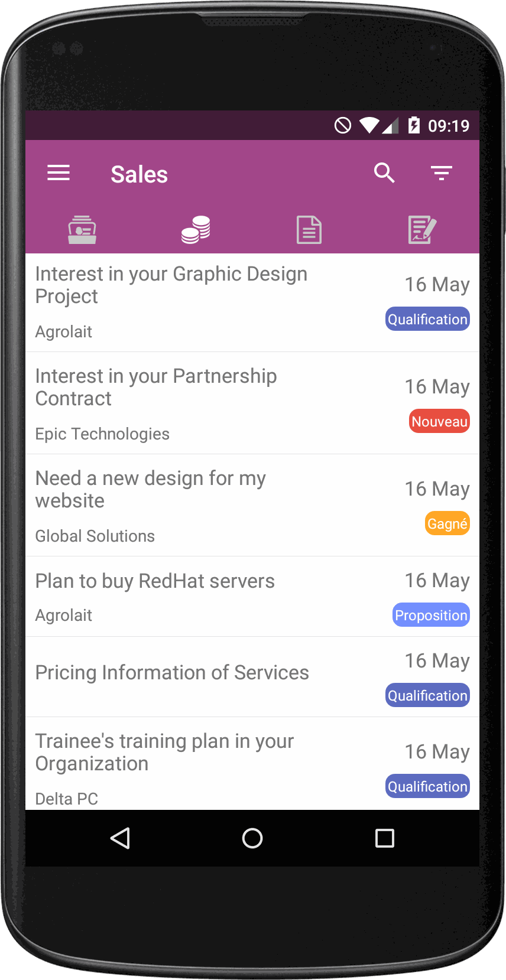Open Trainee's training plan in your Organization
Viewport: 506px width, 980px height.
[x=252, y=764]
